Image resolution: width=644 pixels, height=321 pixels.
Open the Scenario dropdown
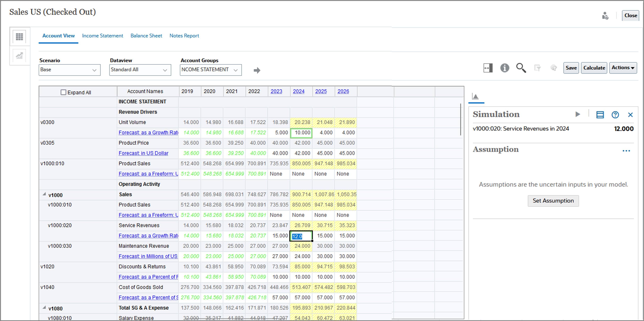[x=70, y=70]
